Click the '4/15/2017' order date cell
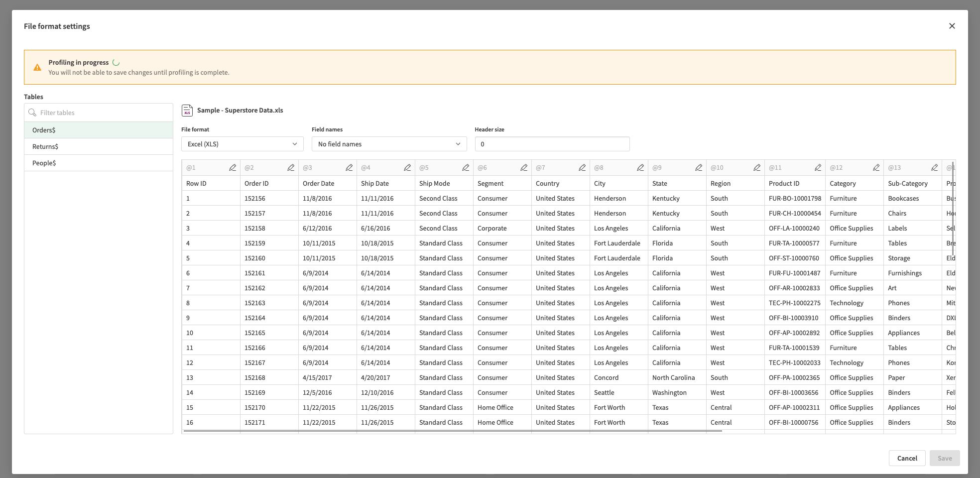 pyautogui.click(x=327, y=377)
